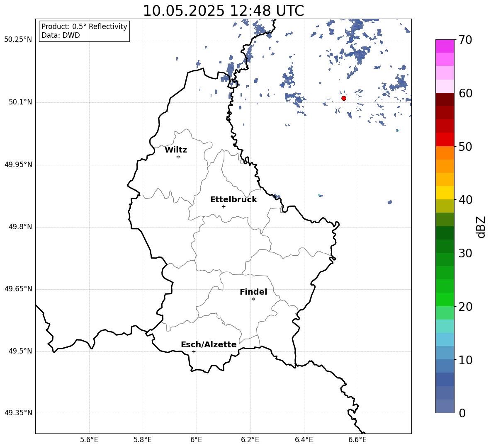Click the isolated echo east of 6.6°E near 49.85°N
Screen dimensions: 491x448
pyautogui.click(x=390, y=202)
